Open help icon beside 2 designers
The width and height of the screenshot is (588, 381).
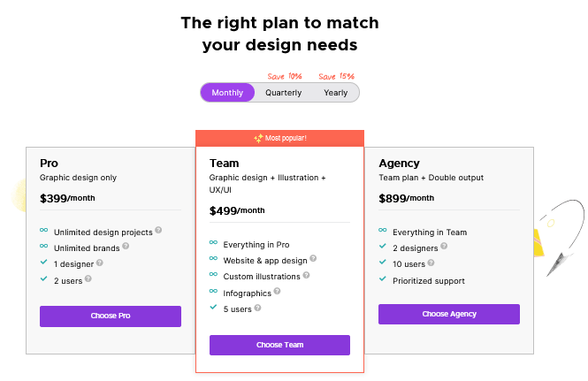pos(444,246)
